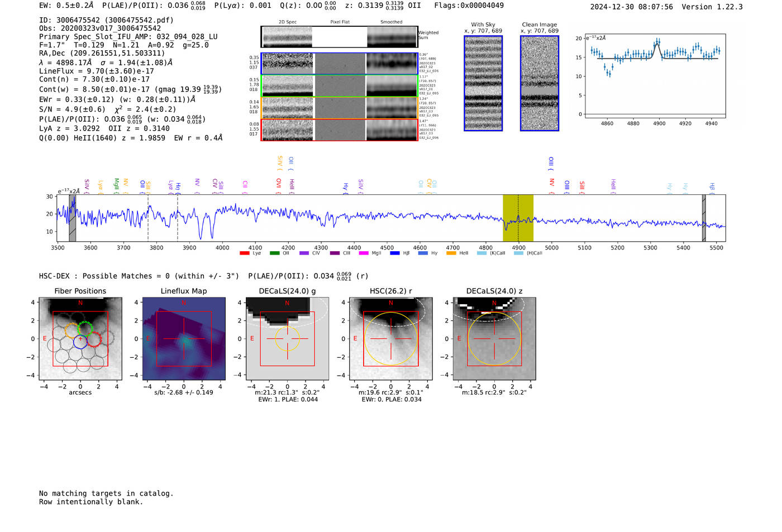
Task: Click the light-blue (K)CaII legend swatch
Action: [x=481, y=253]
